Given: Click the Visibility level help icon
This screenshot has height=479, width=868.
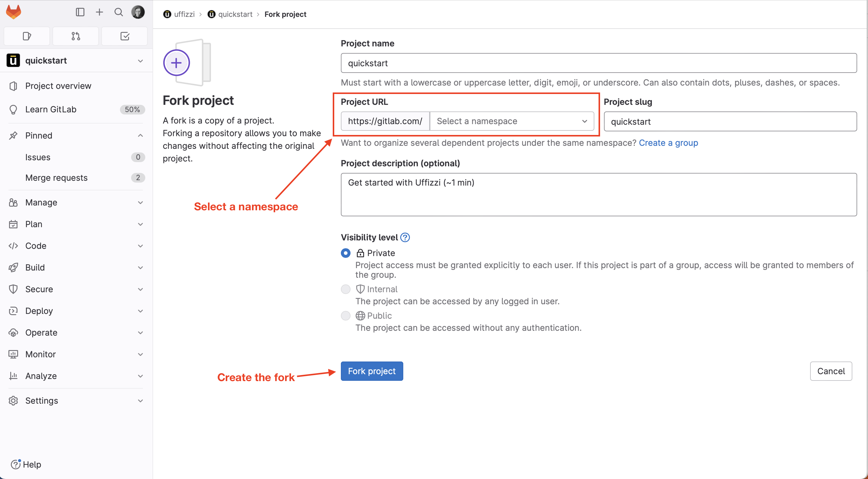Looking at the screenshot, I should [x=405, y=237].
